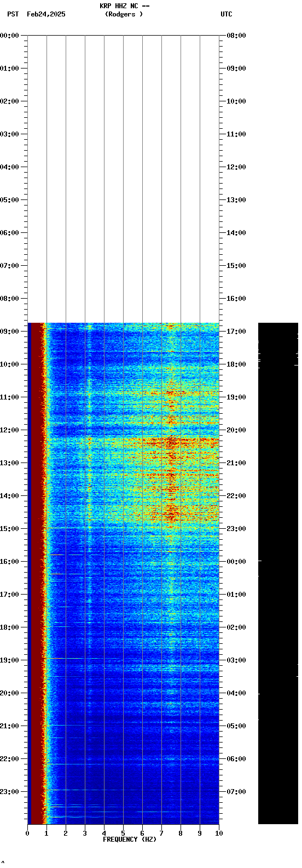Screen dimensions: 302x868
Task: Click the UTC '03:00' time label
Action: 236,660
